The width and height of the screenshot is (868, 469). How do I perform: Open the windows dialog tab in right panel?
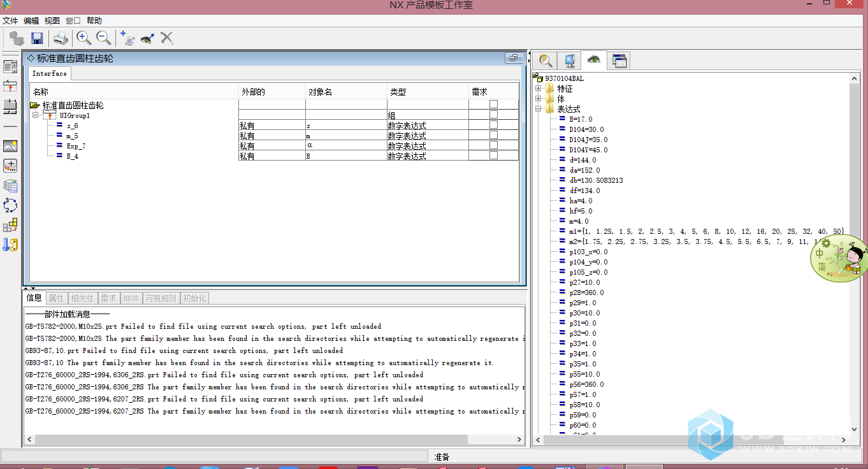619,61
